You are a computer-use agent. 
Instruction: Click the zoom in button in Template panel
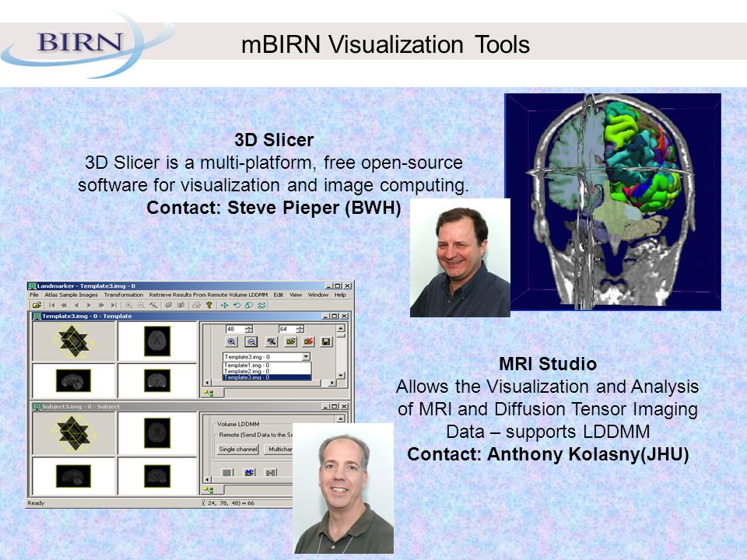pyautogui.click(x=232, y=341)
